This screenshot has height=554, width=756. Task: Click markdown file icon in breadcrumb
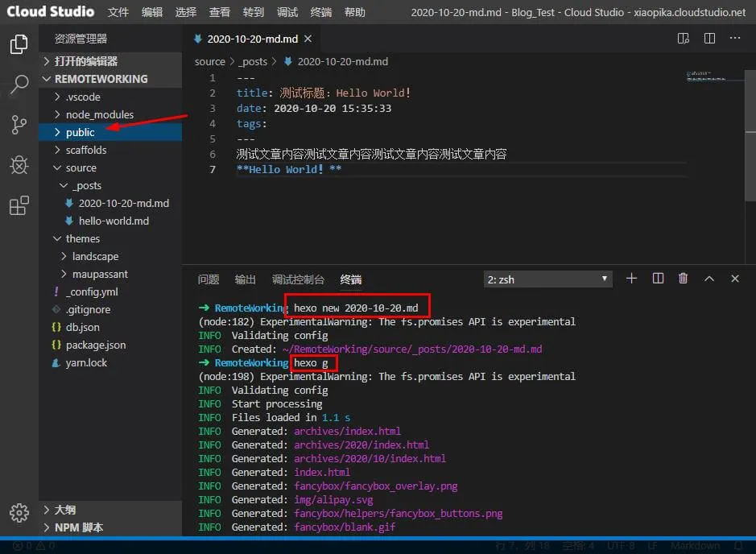click(288, 61)
